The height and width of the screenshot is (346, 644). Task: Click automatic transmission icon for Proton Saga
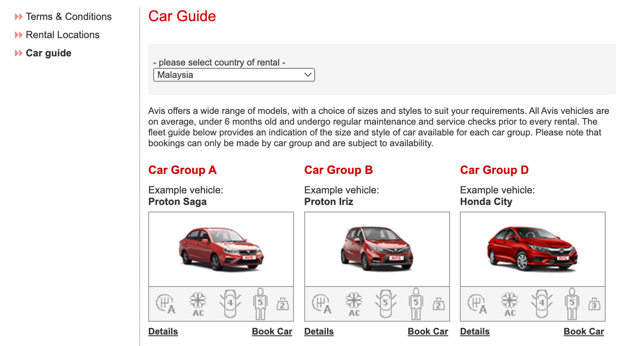click(166, 304)
